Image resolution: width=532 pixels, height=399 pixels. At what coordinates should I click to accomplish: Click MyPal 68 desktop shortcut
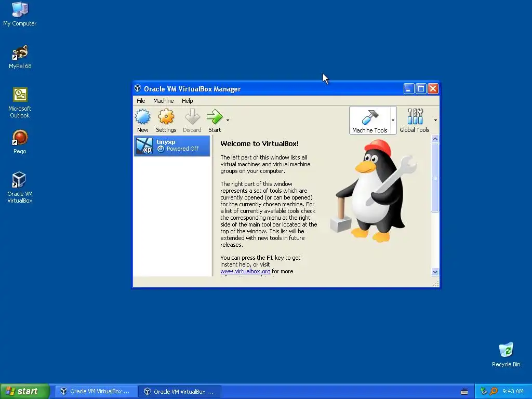point(20,57)
